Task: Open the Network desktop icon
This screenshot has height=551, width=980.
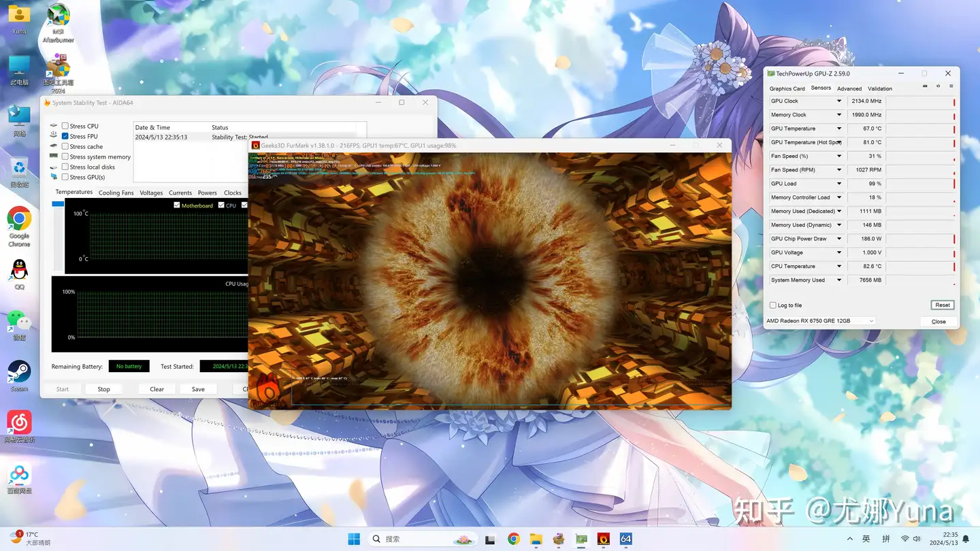Action: click(19, 121)
